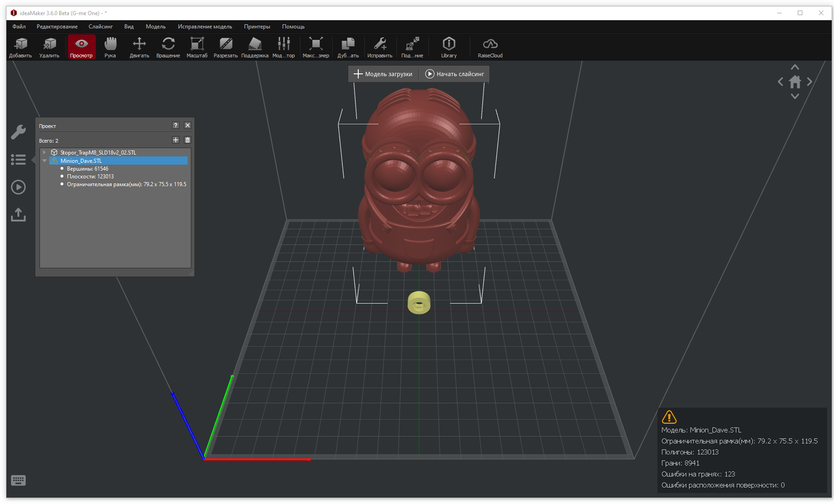
Task: Click Модель: Minion_Dave.STL in info panel
Action: point(701,430)
